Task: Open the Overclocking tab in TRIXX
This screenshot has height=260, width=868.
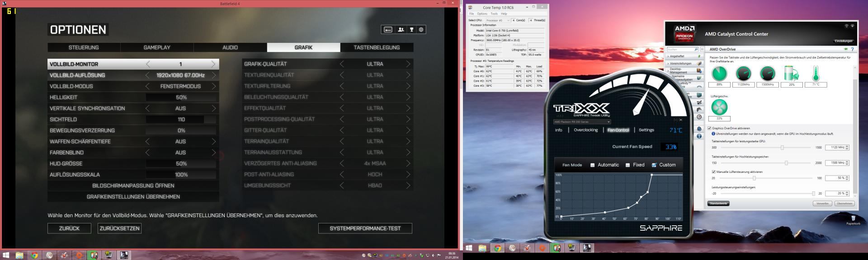Action: point(585,130)
